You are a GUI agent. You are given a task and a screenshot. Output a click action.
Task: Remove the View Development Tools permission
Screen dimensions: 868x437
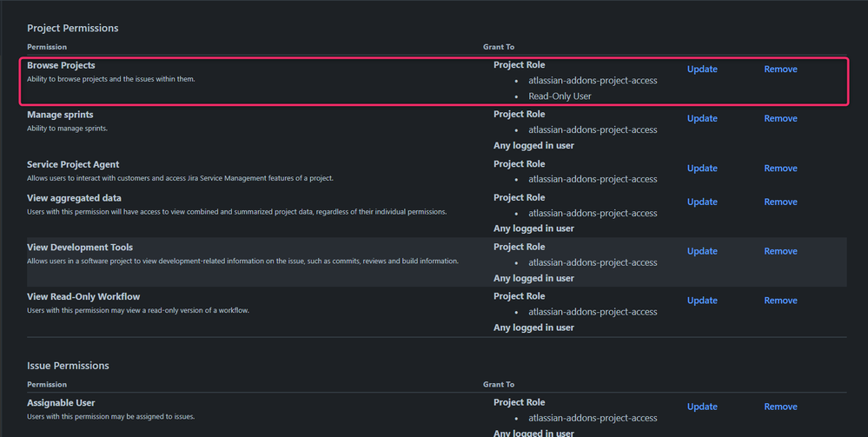pyautogui.click(x=780, y=251)
